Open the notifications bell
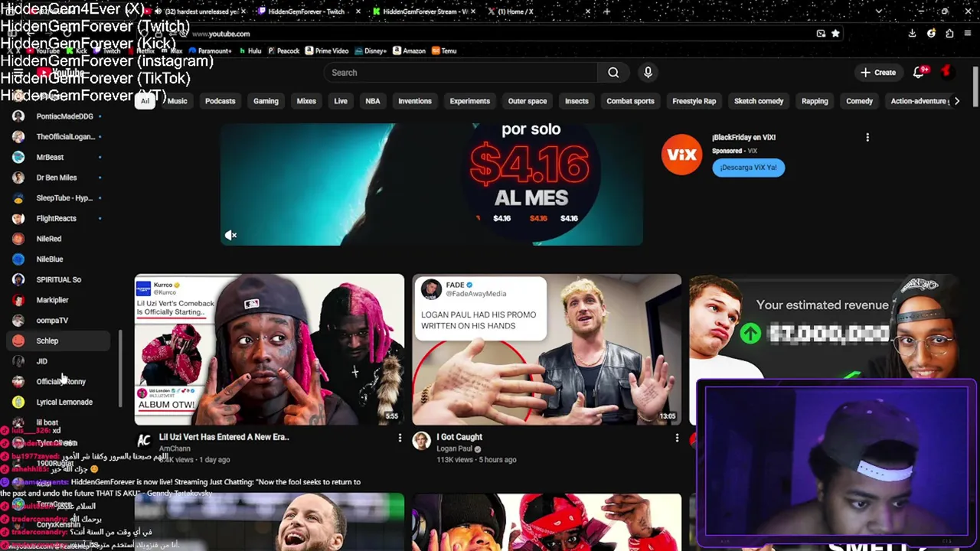Viewport: 980px width, 551px height. (x=919, y=72)
